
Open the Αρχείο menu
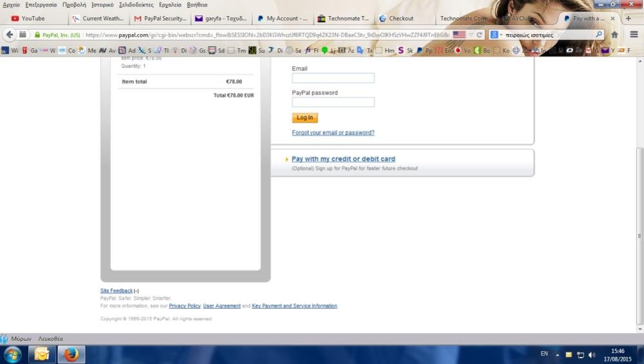click(12, 5)
